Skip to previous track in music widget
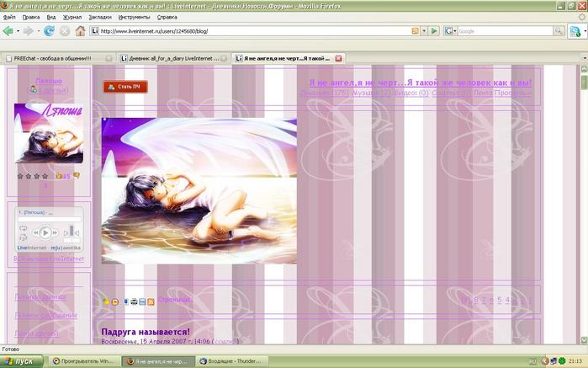The height and width of the screenshot is (368, 588). (35, 232)
